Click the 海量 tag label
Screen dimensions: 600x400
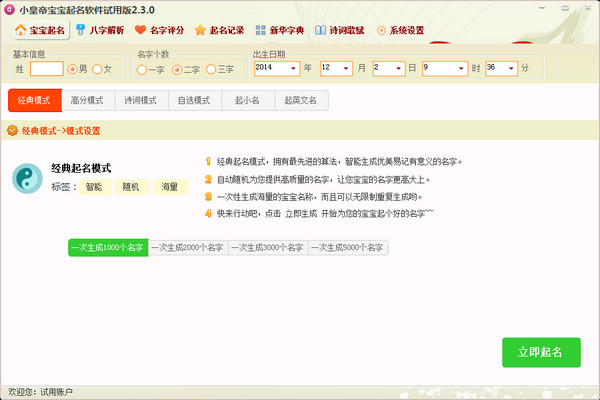click(x=170, y=186)
